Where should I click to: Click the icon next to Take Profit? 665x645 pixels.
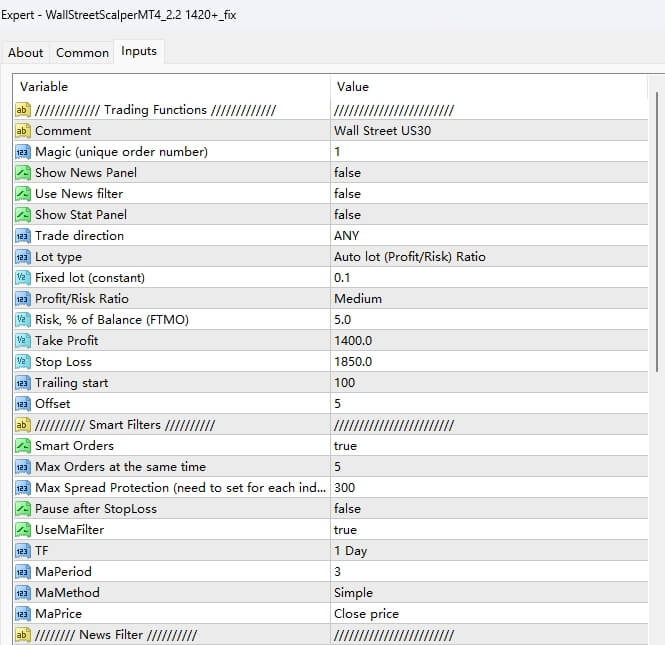point(23,341)
